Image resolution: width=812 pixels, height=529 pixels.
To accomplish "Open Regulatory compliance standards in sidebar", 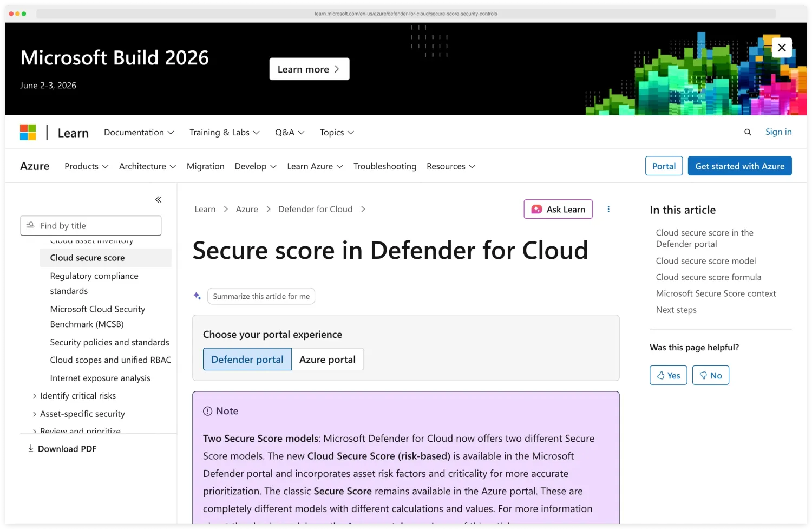I will [94, 284].
